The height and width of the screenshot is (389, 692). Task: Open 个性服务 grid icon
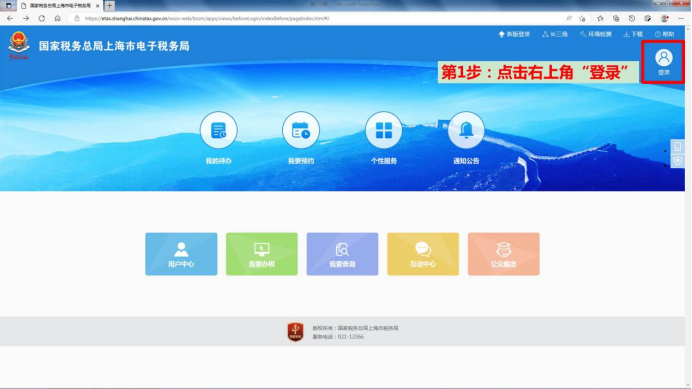click(x=384, y=130)
